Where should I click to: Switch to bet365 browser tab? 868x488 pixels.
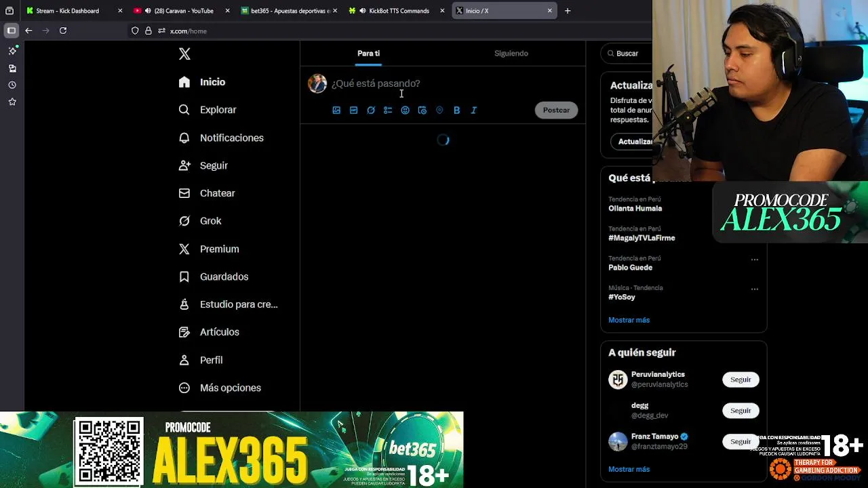[x=289, y=11]
